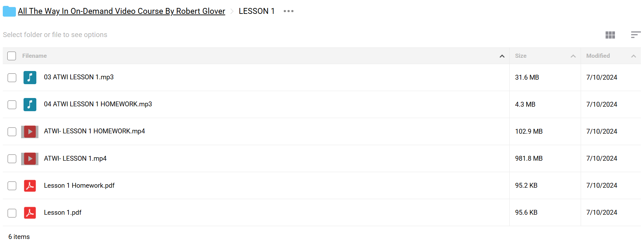644x240 pixels.
Task: Click video thumbnail for ATWI- LESSON 1 HOMEWORK.mp4
Action: tap(30, 132)
